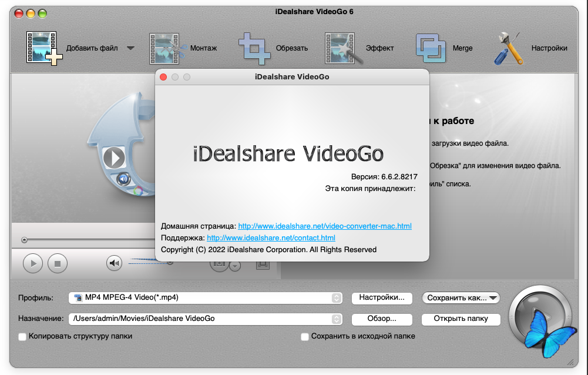Viewport: 588px width, 375px height.
Task: Expand the Сохранить как... dropdown
Action: [x=493, y=298]
